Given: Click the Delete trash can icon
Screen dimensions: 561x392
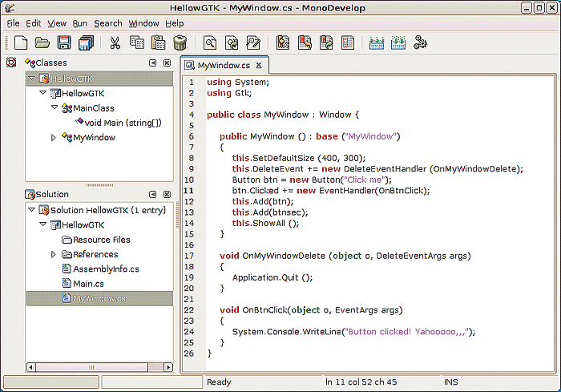Looking at the screenshot, I should (x=180, y=43).
